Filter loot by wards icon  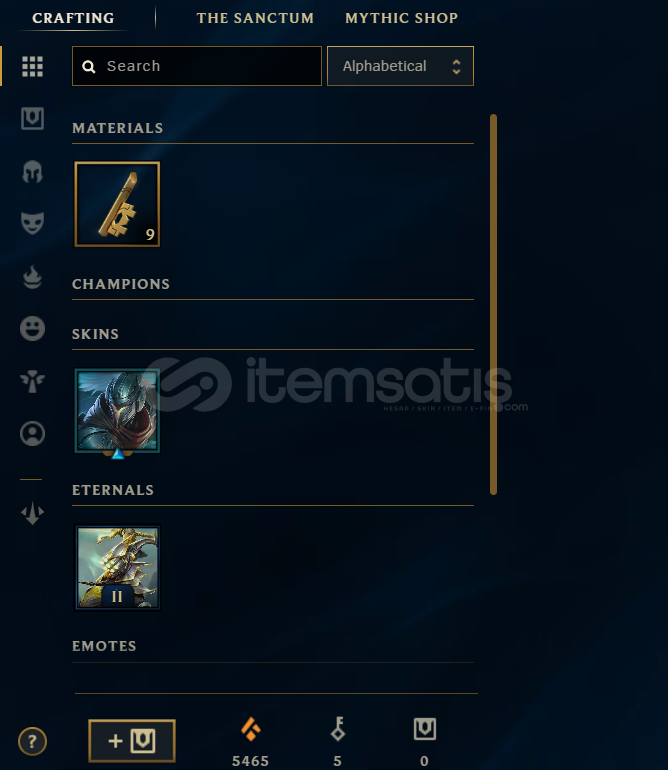tap(32, 382)
